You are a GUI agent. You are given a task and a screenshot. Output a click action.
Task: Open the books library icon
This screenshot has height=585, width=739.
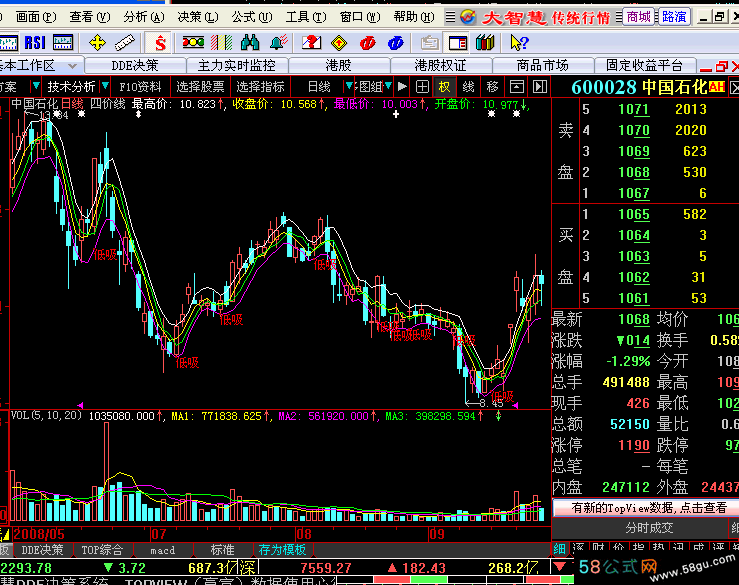point(485,43)
